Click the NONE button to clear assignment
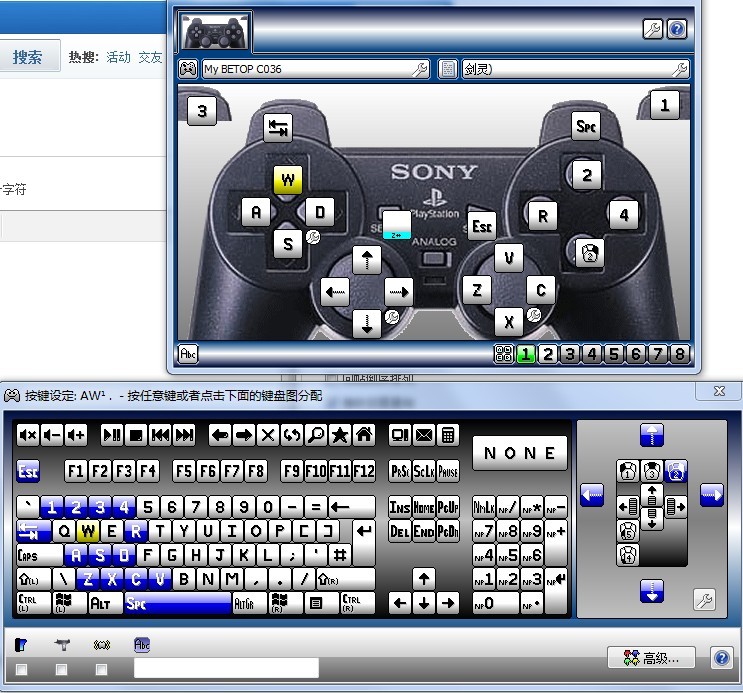The width and height of the screenshot is (743, 693). pos(519,453)
